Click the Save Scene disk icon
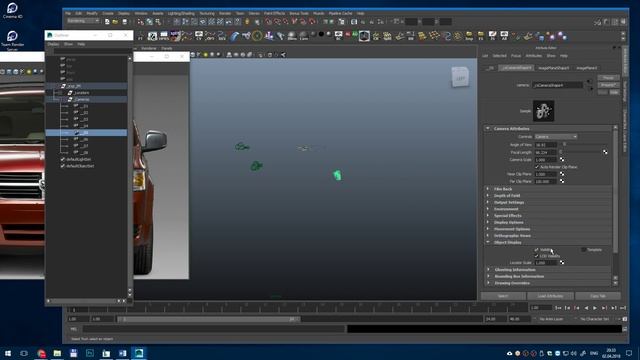 coord(124,22)
